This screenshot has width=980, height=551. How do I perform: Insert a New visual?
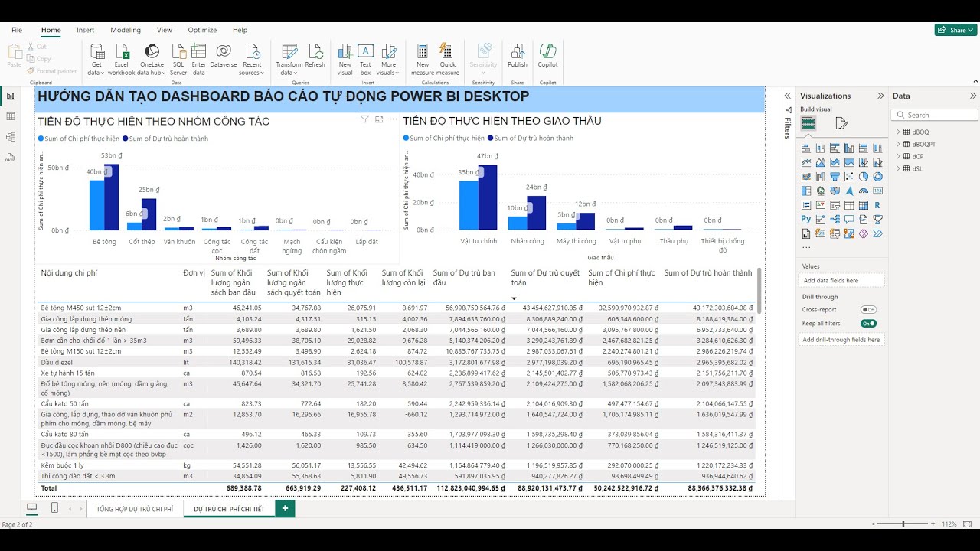click(345, 59)
